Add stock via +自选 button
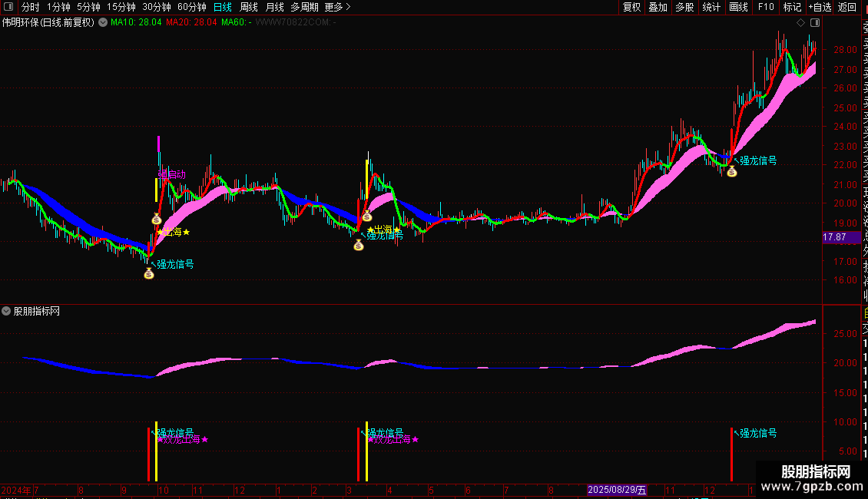The height and width of the screenshot is (499, 868). point(820,7)
